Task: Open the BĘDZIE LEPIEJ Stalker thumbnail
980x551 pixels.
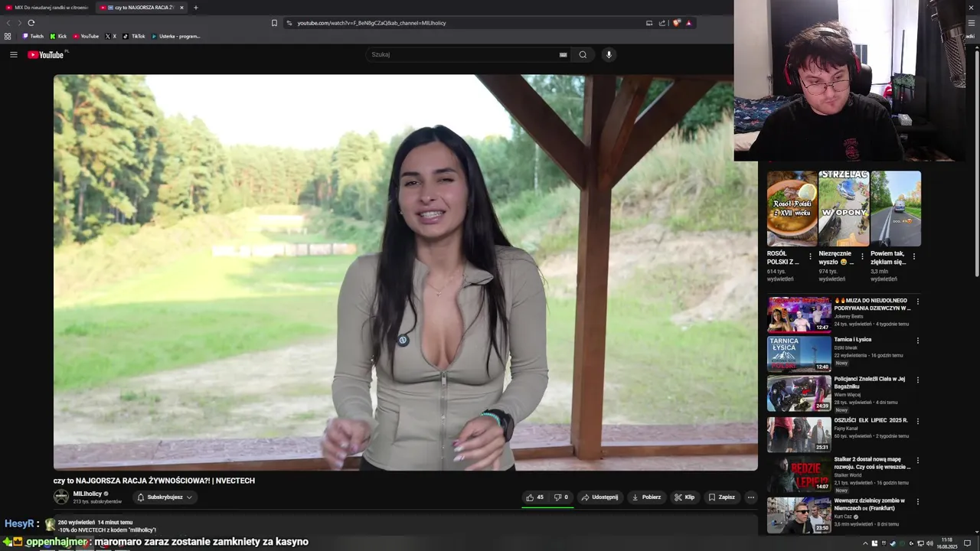Action: pos(799,474)
